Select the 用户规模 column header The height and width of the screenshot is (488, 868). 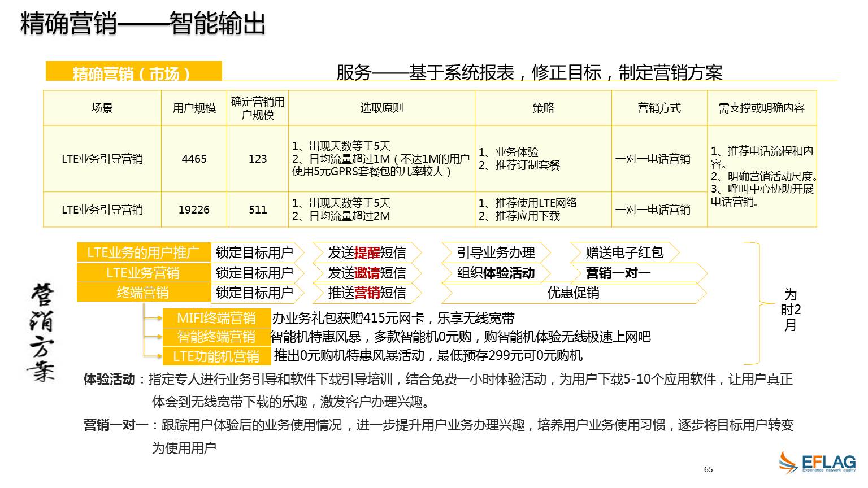[194, 108]
